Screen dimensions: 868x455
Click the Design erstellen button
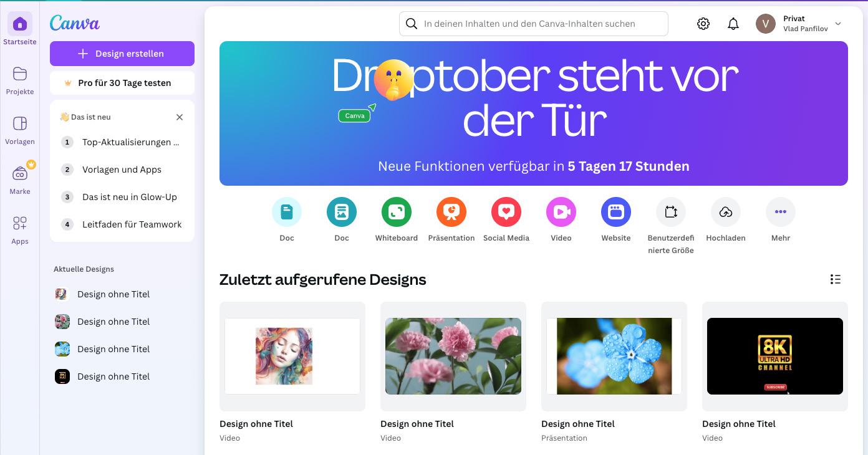pos(122,54)
